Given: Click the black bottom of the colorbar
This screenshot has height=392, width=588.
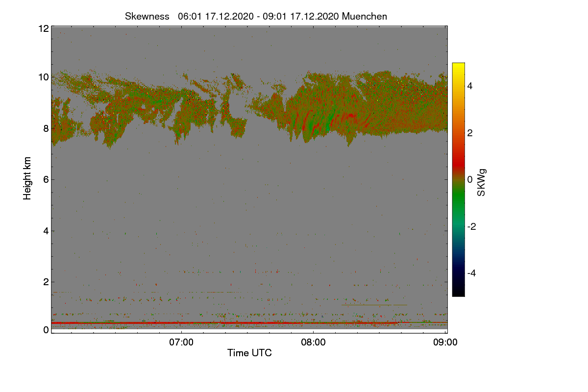Looking at the screenshot, I should [458, 292].
